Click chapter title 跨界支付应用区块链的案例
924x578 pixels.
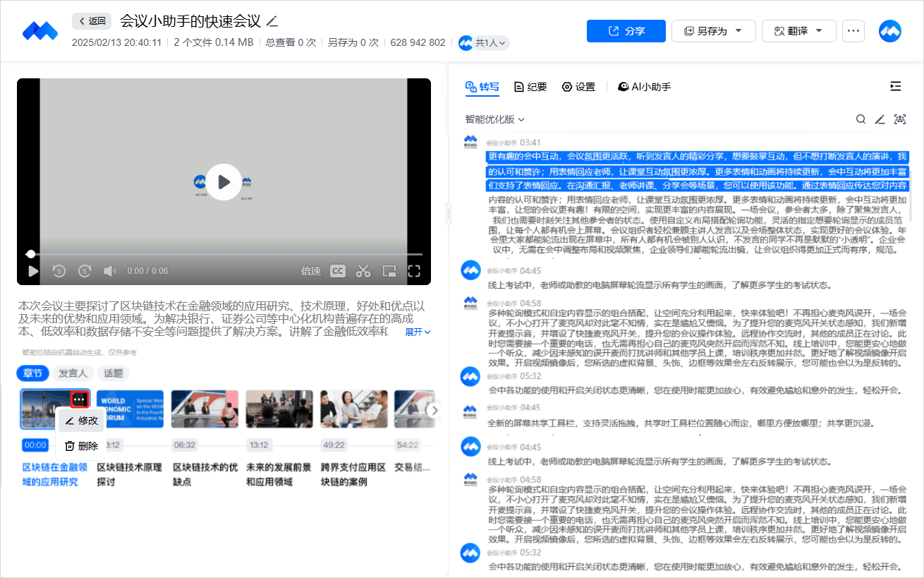coord(353,475)
